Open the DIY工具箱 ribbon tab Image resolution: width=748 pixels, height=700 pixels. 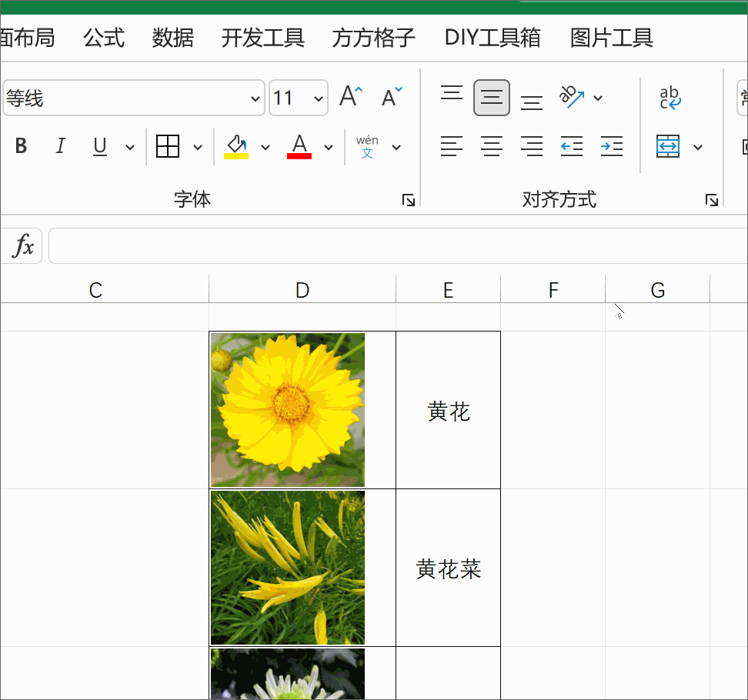click(493, 38)
